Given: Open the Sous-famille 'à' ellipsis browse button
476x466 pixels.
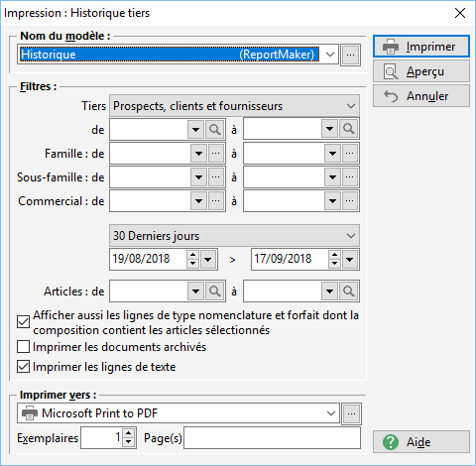Looking at the screenshot, I should [x=350, y=177].
